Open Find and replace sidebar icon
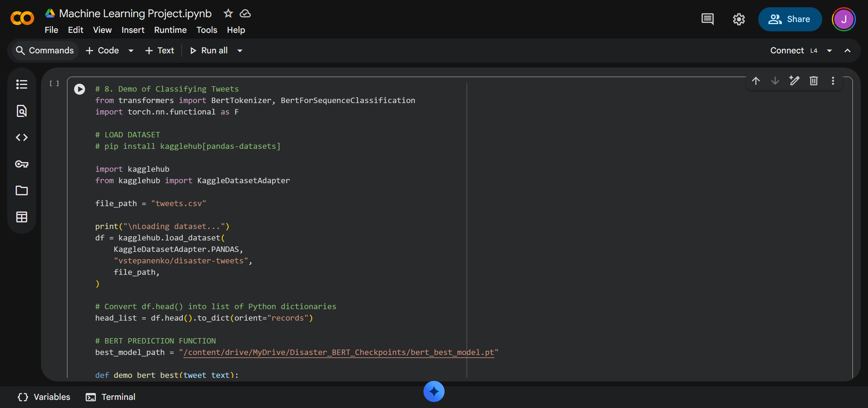This screenshot has height=408, width=868. tap(22, 111)
